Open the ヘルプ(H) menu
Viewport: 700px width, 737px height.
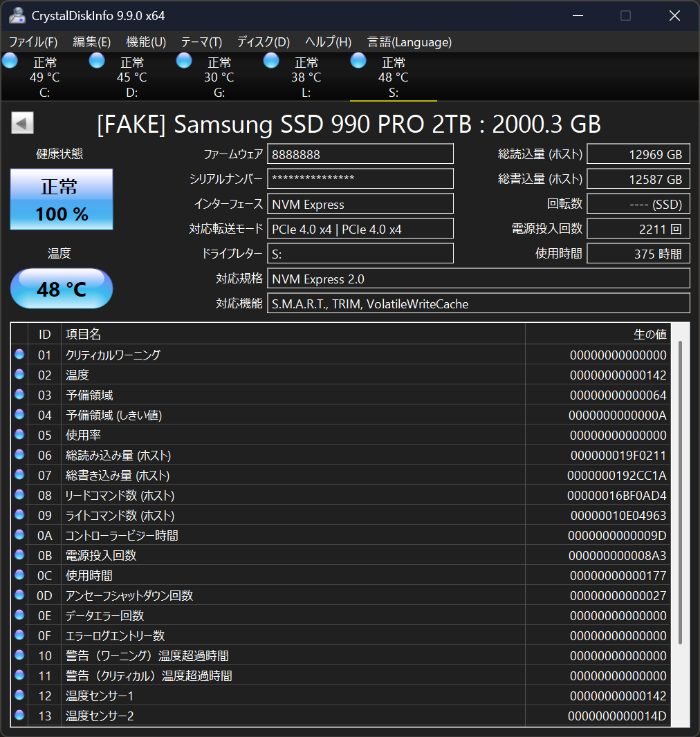tap(328, 42)
